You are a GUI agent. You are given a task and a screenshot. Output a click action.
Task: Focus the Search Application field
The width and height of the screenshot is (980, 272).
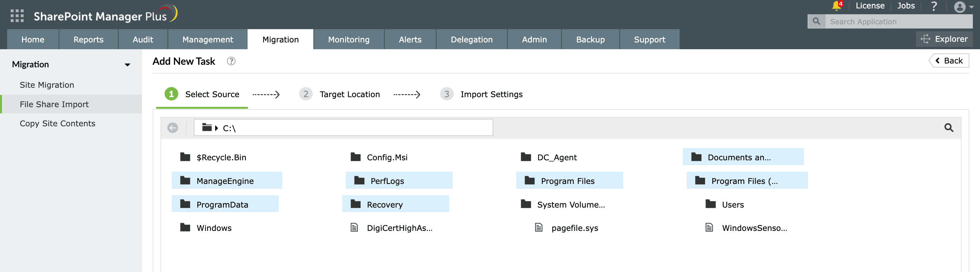[898, 22]
